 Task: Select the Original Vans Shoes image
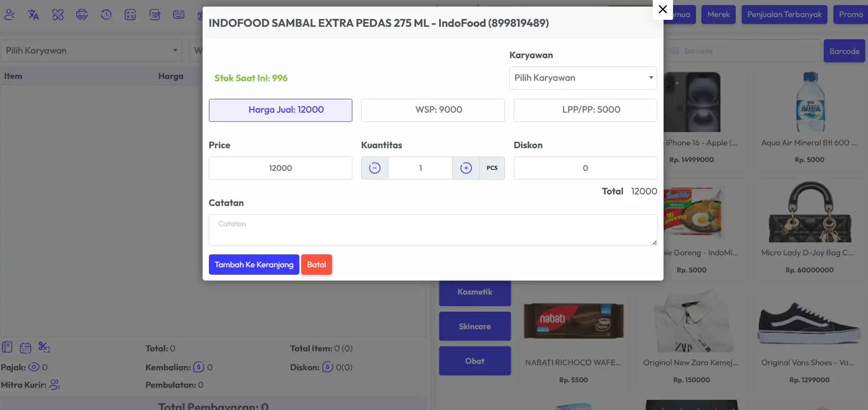pos(810,323)
